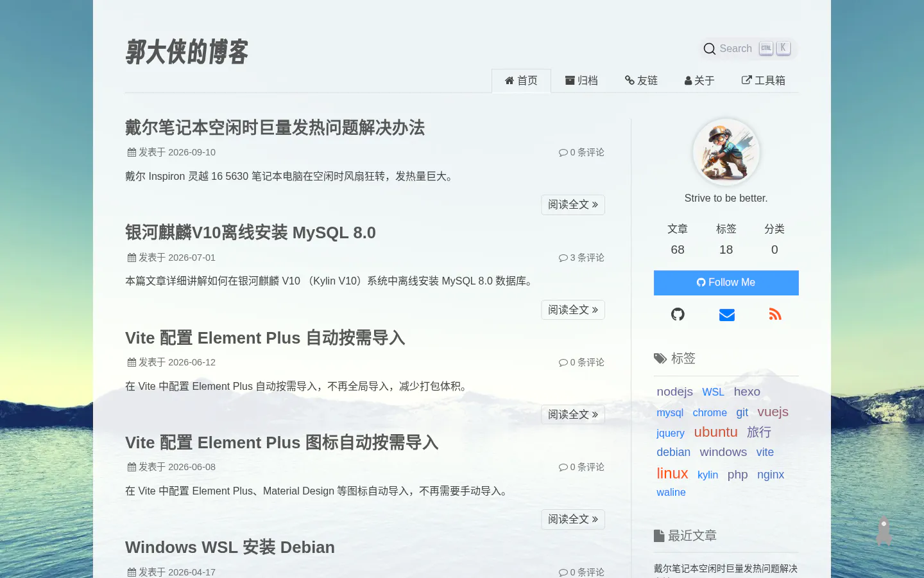Viewport: 924px width, 578px height.
Task: Select the kylin tag
Action: (x=708, y=475)
